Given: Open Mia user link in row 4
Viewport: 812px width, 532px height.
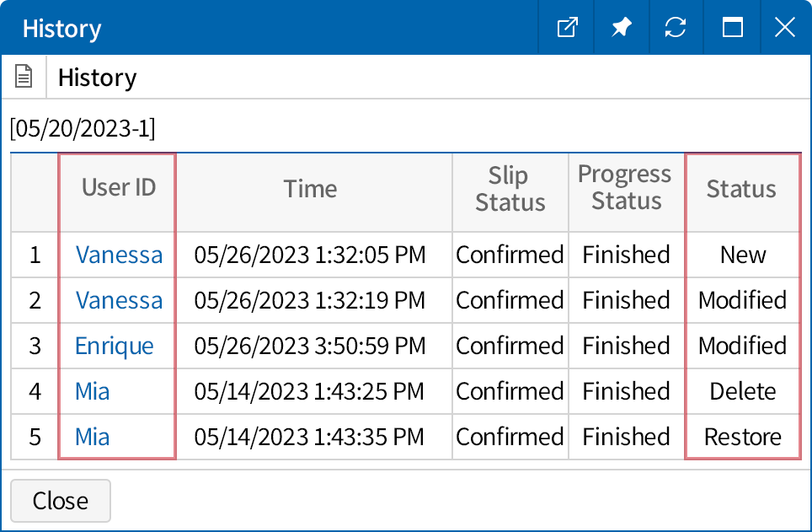Looking at the screenshot, I should point(93,391).
